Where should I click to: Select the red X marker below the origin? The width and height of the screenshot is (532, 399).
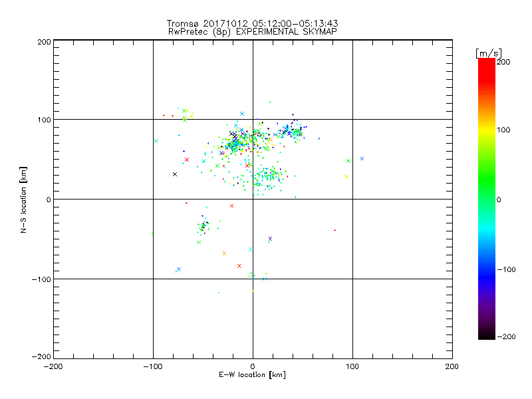239,266
